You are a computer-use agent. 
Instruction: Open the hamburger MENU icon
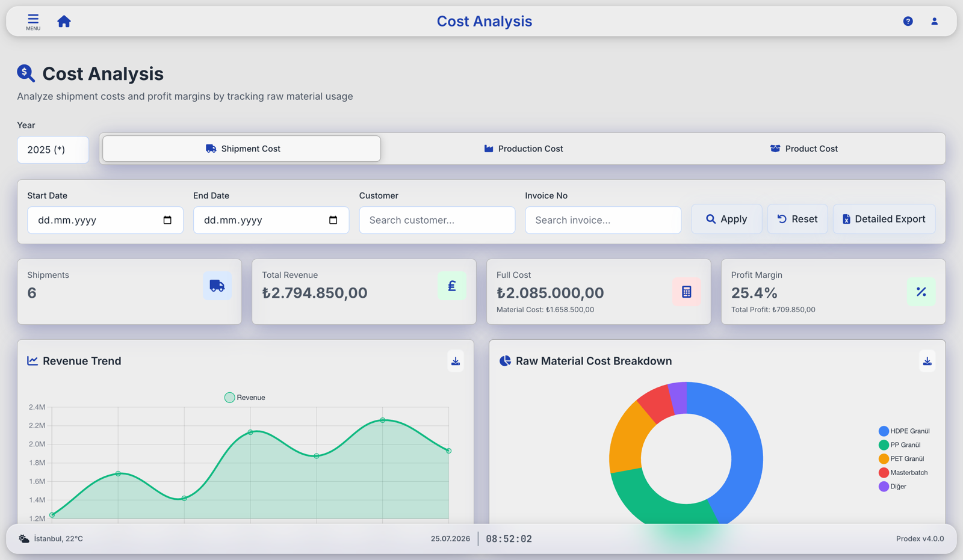33,22
